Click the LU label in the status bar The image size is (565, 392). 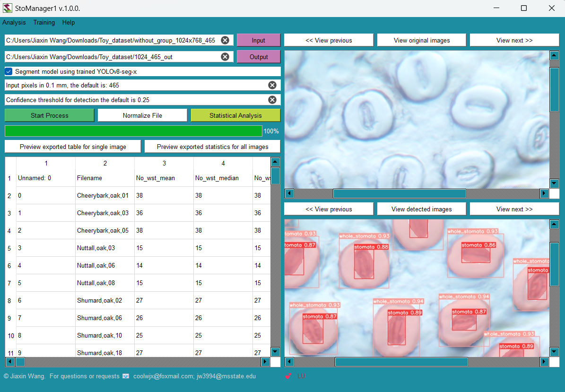(302, 376)
